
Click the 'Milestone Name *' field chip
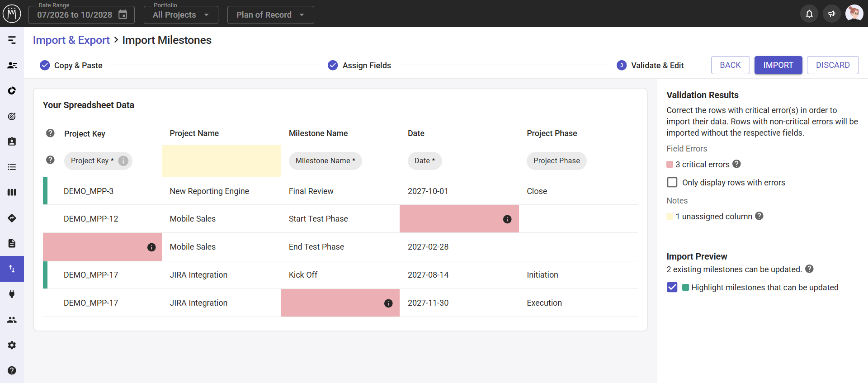pos(325,161)
